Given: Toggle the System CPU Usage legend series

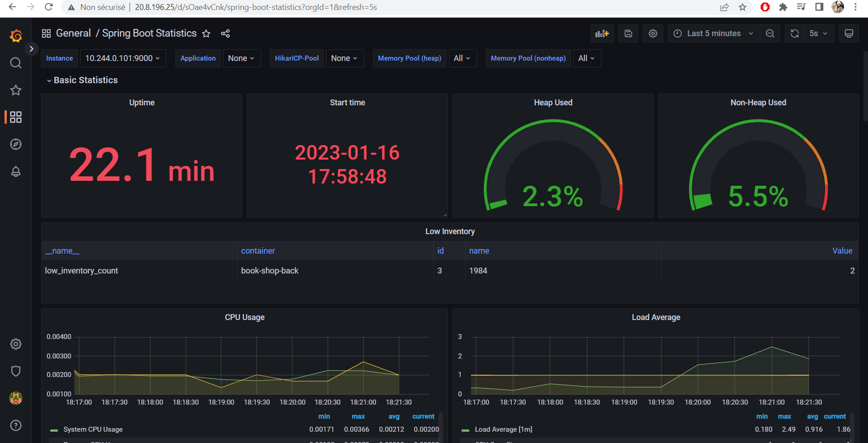Looking at the screenshot, I should point(93,429).
